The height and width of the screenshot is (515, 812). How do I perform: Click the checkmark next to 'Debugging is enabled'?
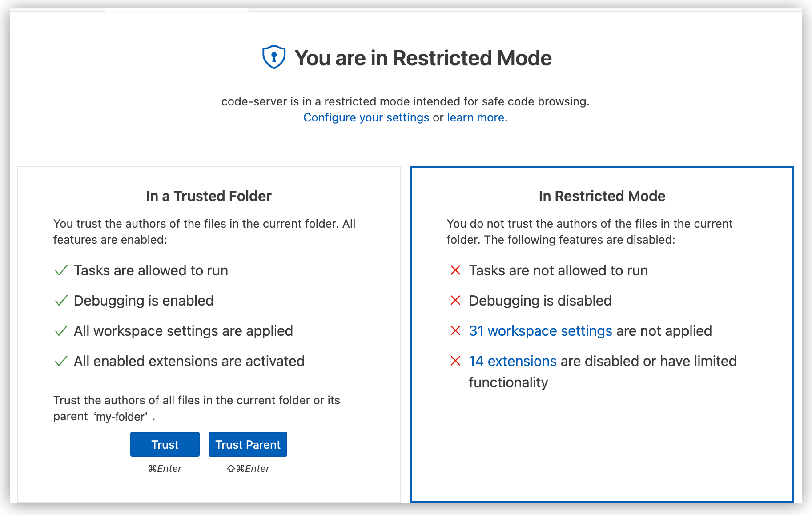[x=60, y=300]
